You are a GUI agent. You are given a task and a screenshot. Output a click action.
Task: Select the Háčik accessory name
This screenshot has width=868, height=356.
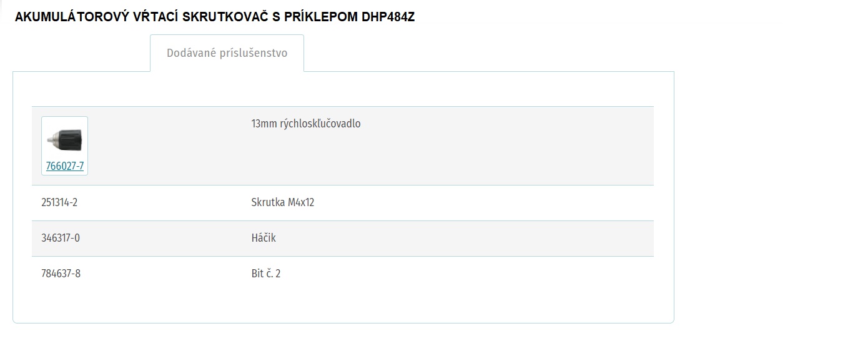(264, 238)
